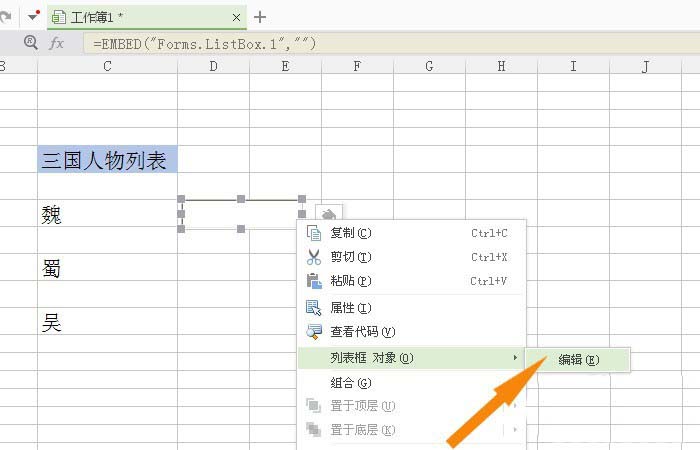This screenshot has height=450, width=700.
Task: Select the cell containing 魏
Action: coord(107,214)
